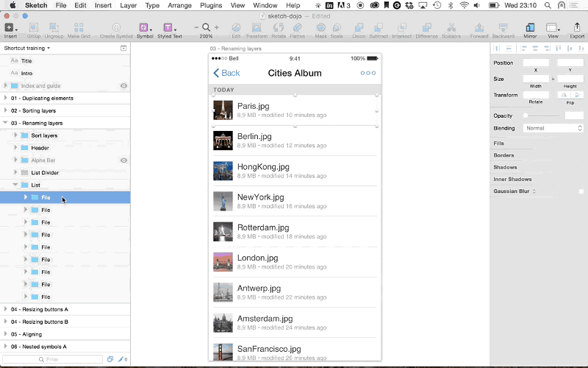This screenshot has height=368, width=588.
Task: Toggle the Alpha Bar layer visibility eye
Action: pos(123,160)
